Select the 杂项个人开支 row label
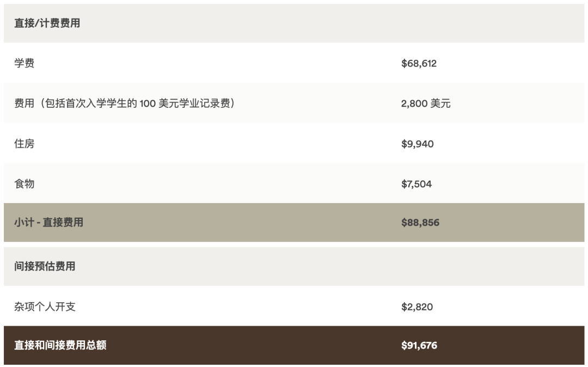This screenshot has height=367, width=588. coord(45,307)
